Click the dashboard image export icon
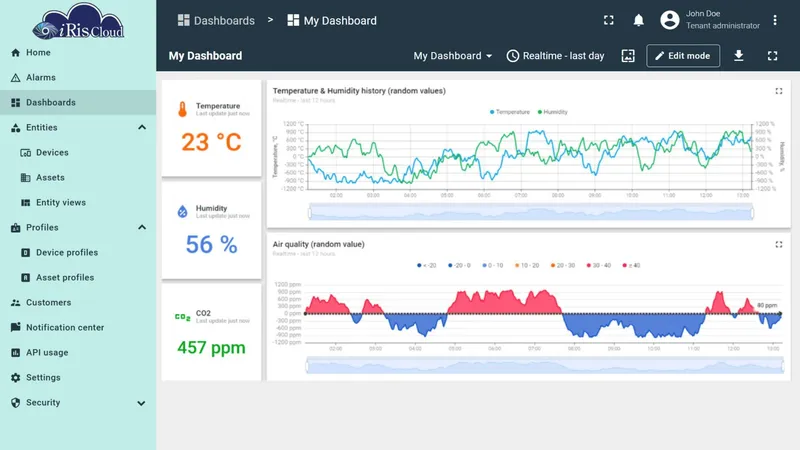800x450 pixels. (628, 56)
